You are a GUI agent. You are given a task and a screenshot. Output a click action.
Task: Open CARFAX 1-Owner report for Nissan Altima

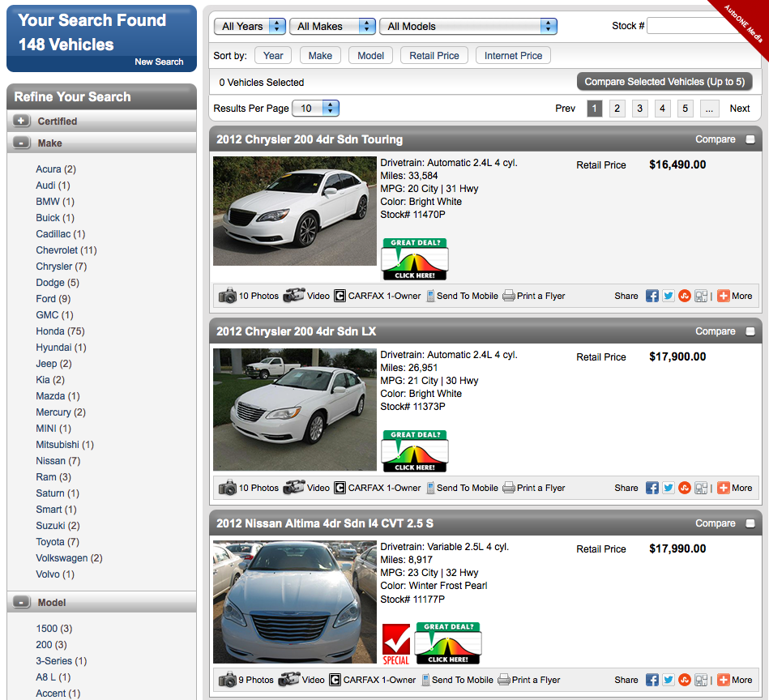pos(372,681)
